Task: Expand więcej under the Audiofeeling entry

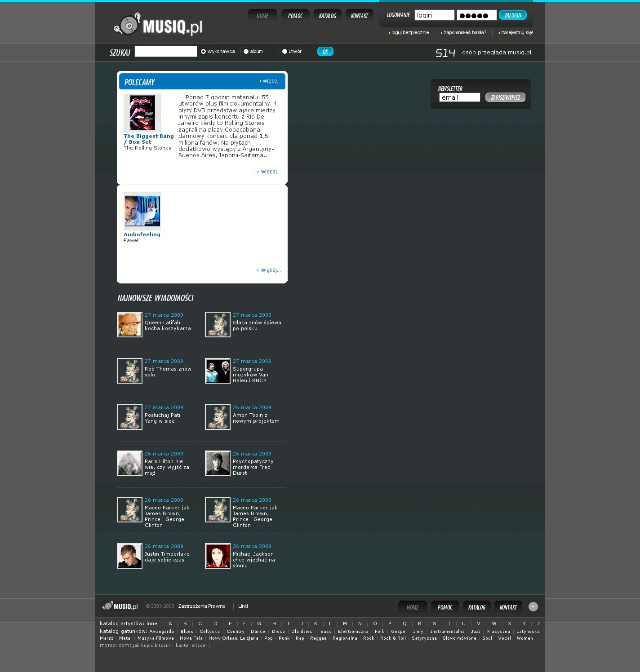Action: pyautogui.click(x=270, y=270)
